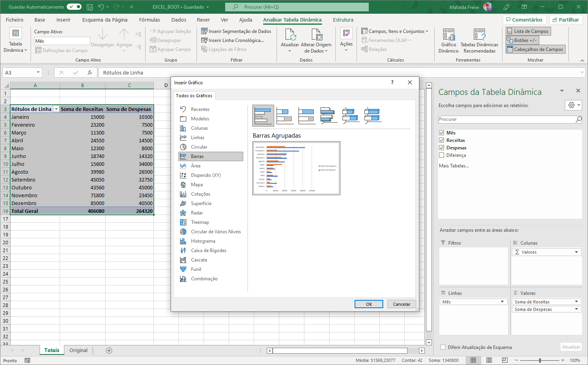Select the stacked bar chart subtype icon
The width and height of the screenshot is (588, 365).
coord(285,116)
